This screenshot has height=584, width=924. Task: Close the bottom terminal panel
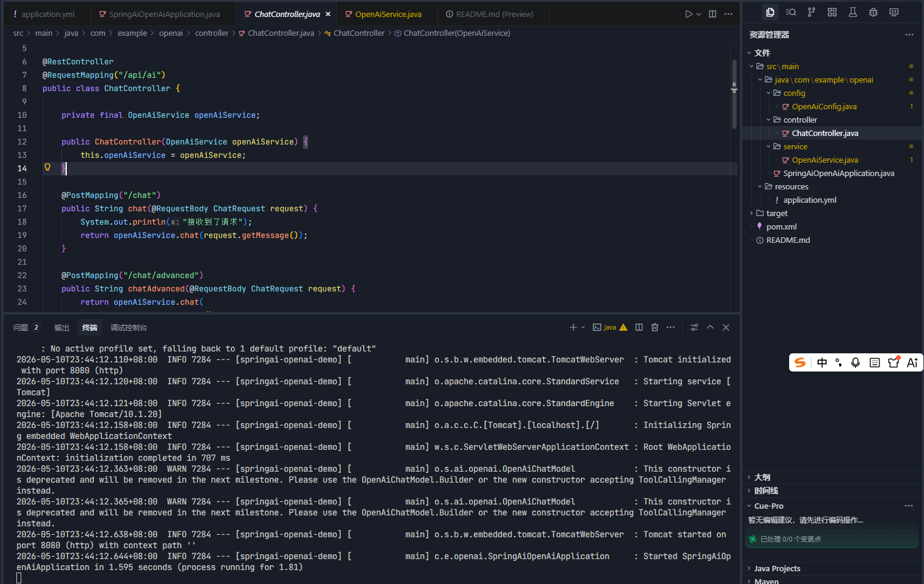[x=726, y=327]
